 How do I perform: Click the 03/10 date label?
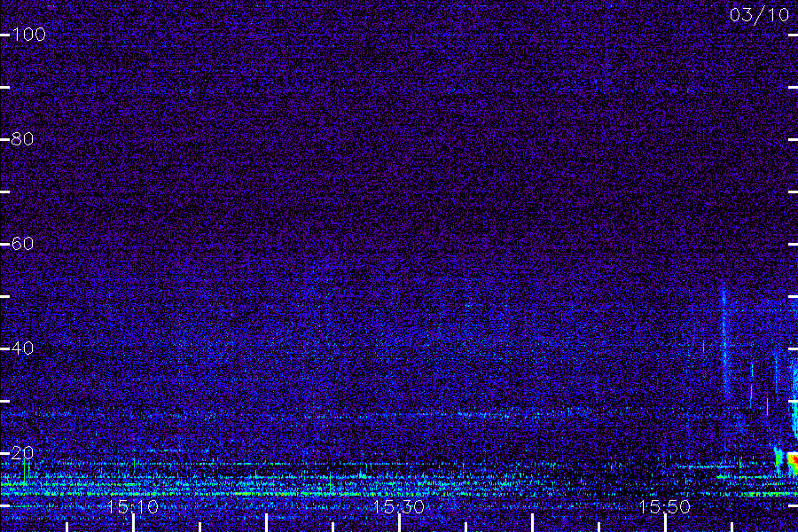point(759,15)
